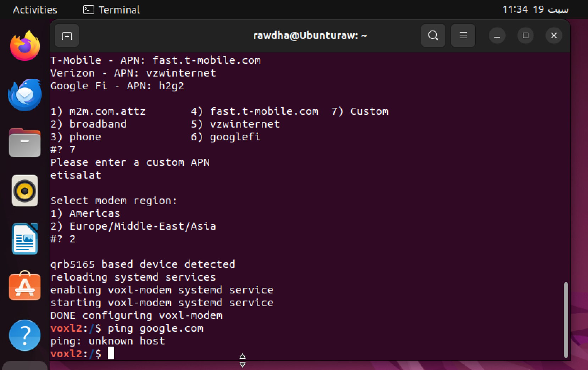Open Thunderbird Mail from the dock
This screenshot has width=588, height=370.
coord(25,95)
